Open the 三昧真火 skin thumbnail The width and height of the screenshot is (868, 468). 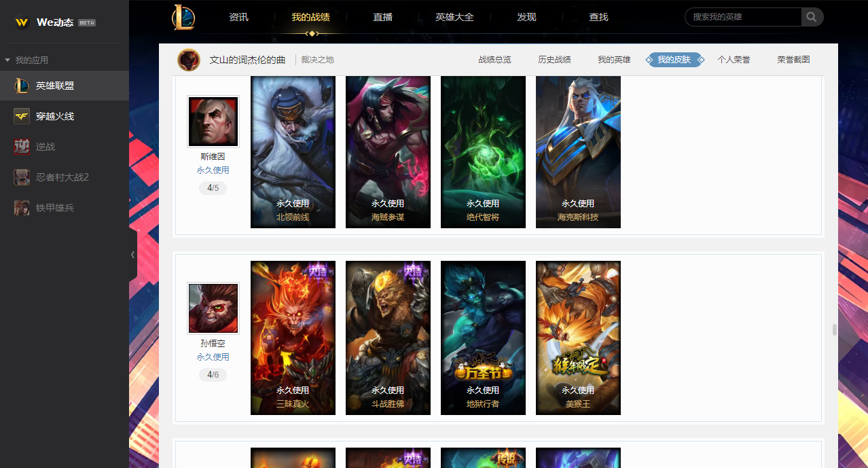(293, 338)
